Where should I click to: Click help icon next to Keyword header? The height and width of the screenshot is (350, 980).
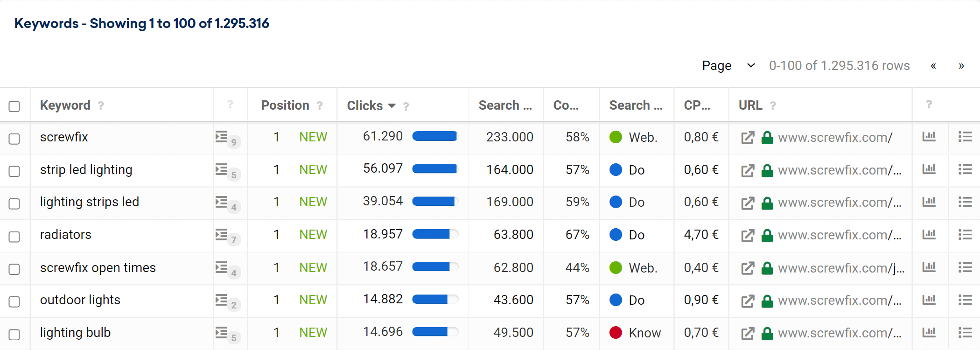[x=101, y=106]
